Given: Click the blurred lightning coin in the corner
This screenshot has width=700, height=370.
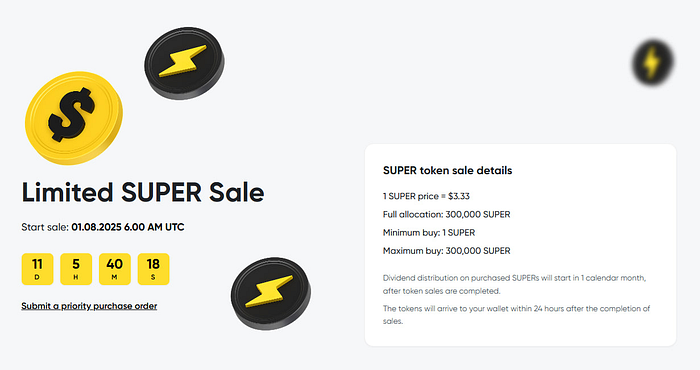Looking at the screenshot, I should pos(653,62).
